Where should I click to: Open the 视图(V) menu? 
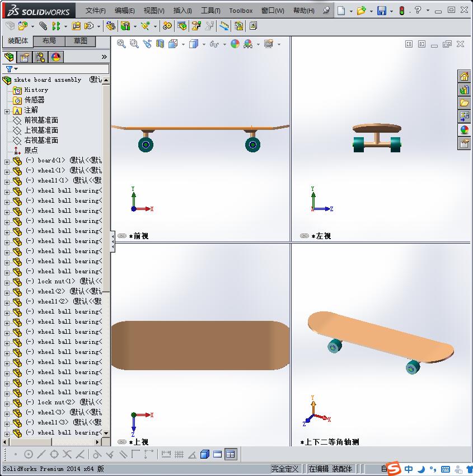[154, 11]
